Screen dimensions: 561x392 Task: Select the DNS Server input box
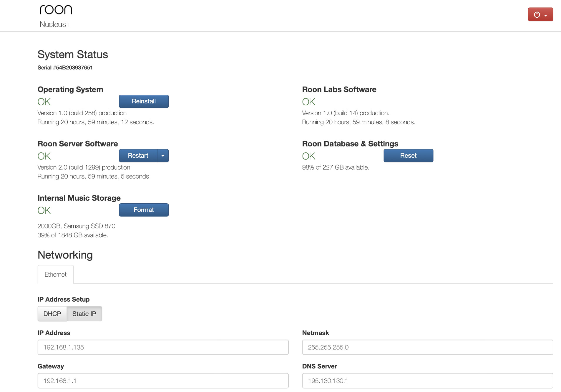tap(427, 381)
